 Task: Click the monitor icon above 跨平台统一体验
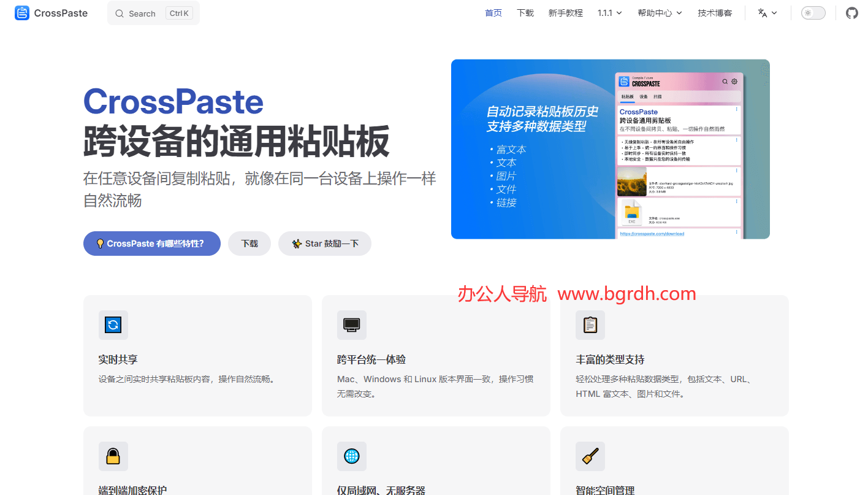(351, 325)
